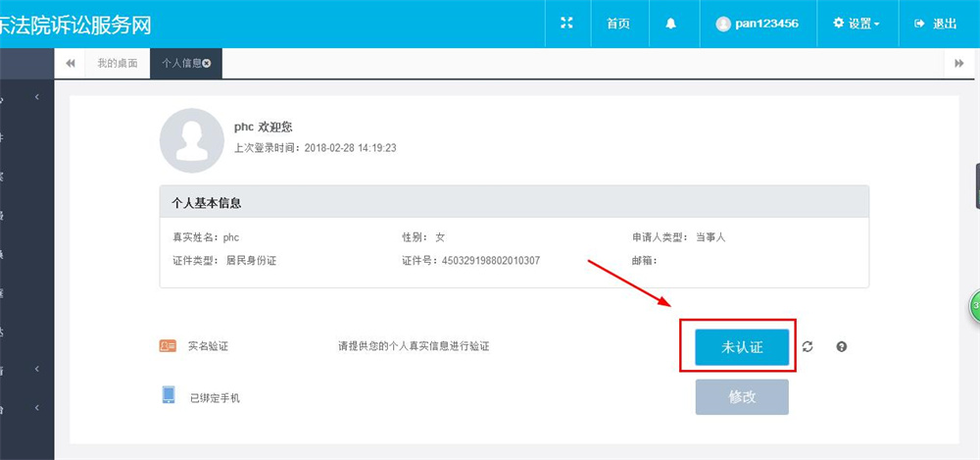This screenshot has height=460, width=980.
Task: Open the pan123456 user account menu
Action: [x=758, y=24]
